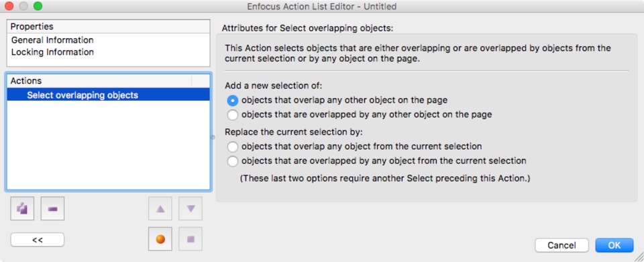Image resolution: width=644 pixels, height=262 pixels.
Task: Choose 'objects that are overlapped by any other object on the page'
Action: pyautogui.click(x=233, y=115)
